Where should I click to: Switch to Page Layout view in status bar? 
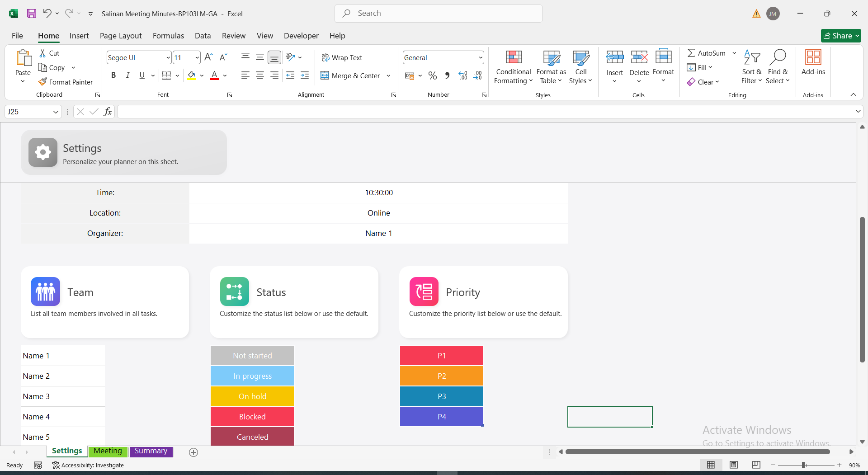point(734,465)
